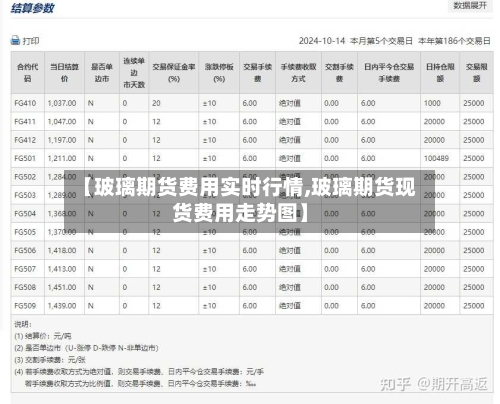Click the 当日结算价 column header
Image resolution: width=500 pixels, height=404 pixels.
[x=64, y=73]
